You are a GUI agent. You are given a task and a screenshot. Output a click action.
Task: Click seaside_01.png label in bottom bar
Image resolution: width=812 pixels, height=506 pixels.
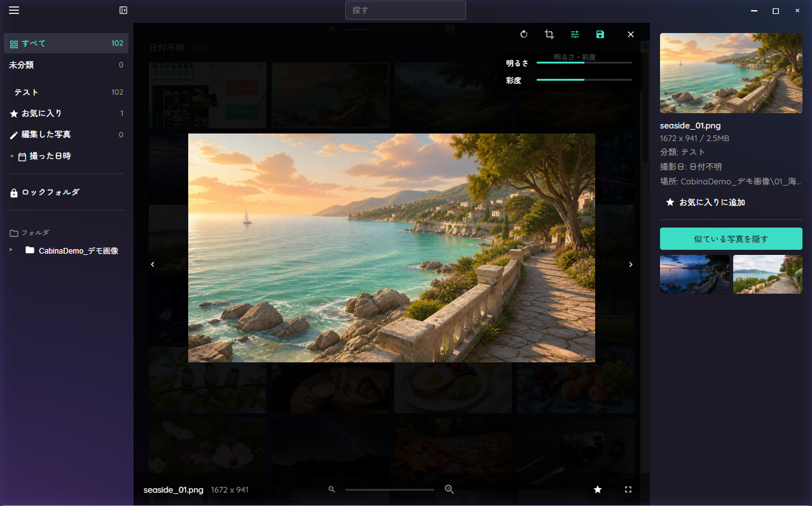(x=174, y=489)
